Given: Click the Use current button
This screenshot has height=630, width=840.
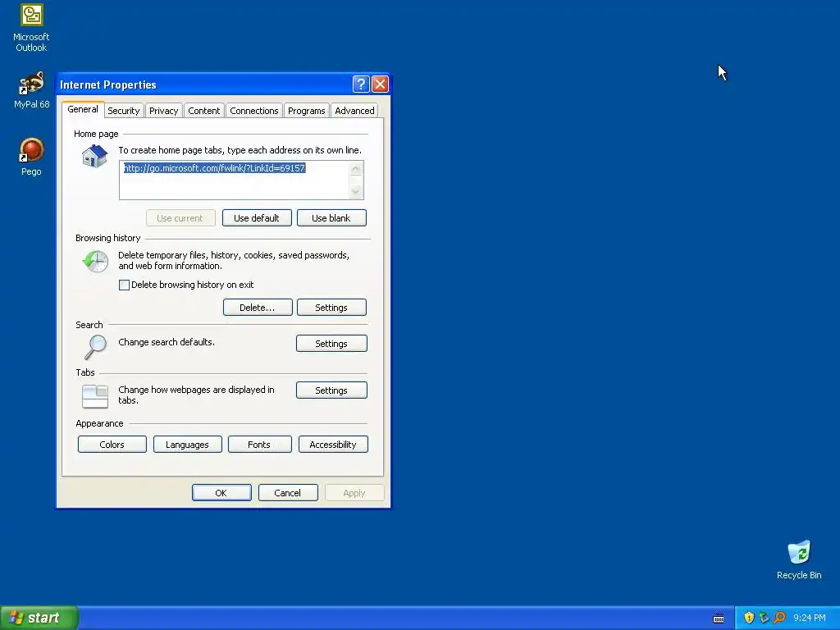Looking at the screenshot, I should 180,218.
